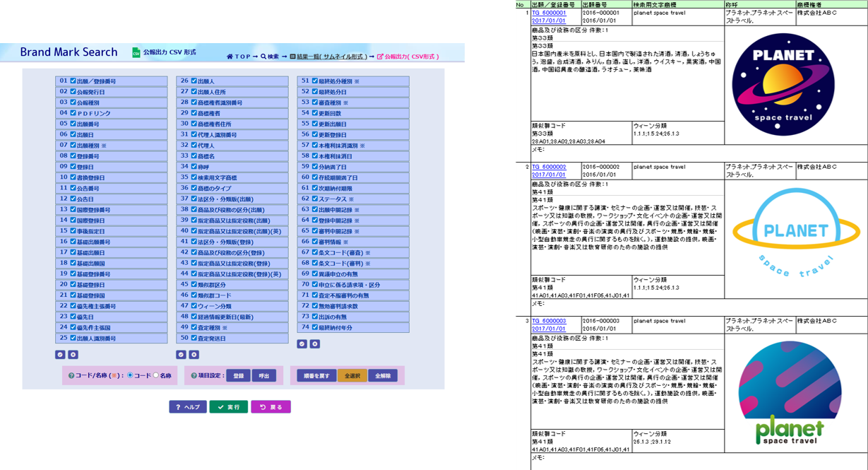Open the ヘルプ help button
The image size is (868, 470).
[188, 407]
